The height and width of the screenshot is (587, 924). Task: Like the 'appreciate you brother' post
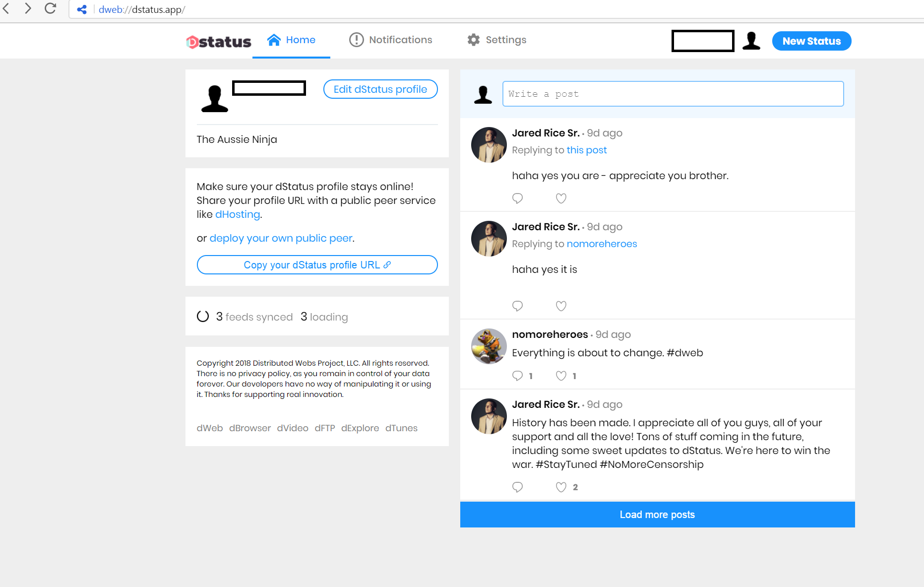[x=561, y=198]
